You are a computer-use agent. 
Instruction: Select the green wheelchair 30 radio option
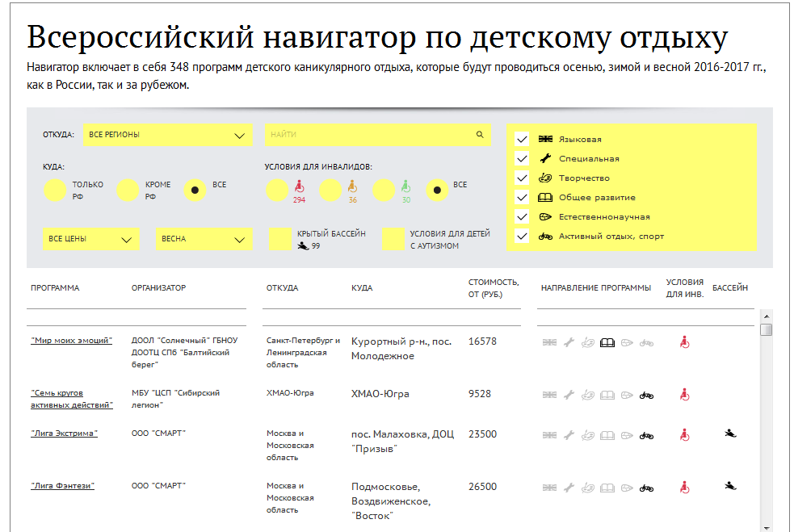pos(384,191)
